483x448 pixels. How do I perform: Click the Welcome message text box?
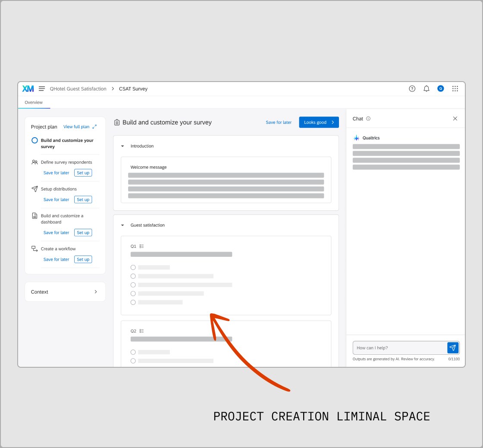[226, 180]
